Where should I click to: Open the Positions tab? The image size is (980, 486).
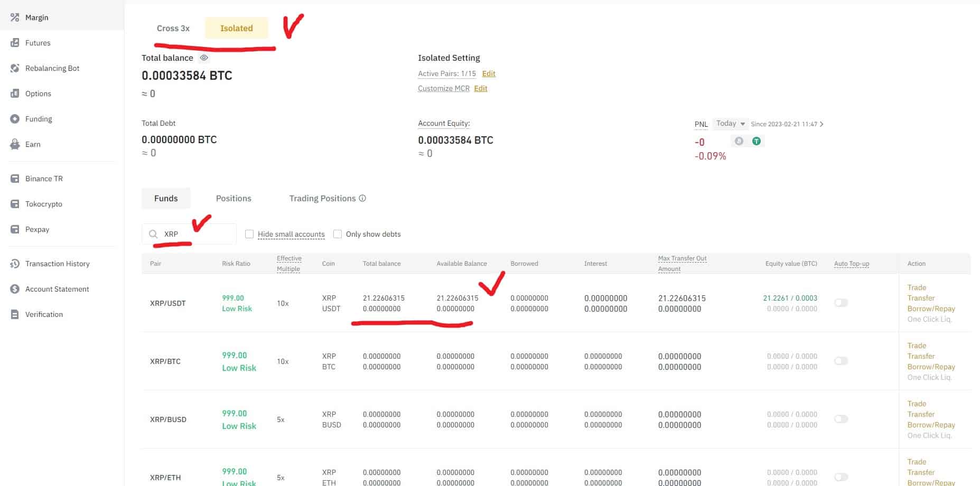[234, 198]
